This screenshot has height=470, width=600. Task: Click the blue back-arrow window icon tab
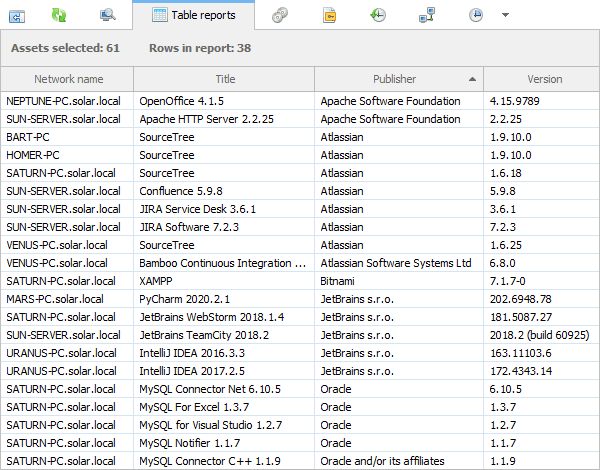17,16
